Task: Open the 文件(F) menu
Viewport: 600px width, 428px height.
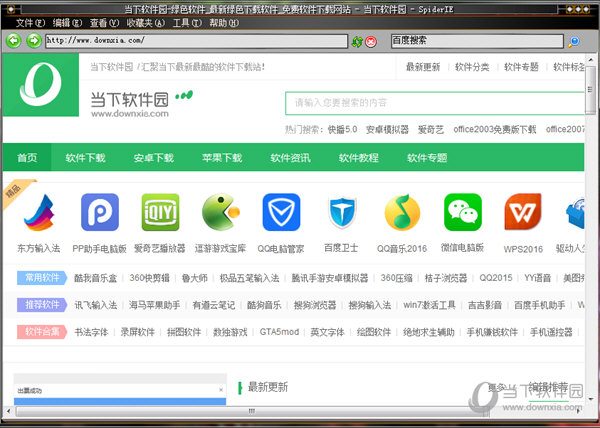Action: click(x=30, y=23)
